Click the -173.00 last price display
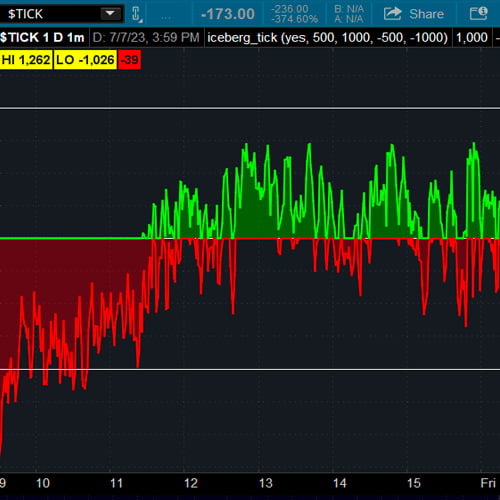The width and height of the screenshot is (500, 500). point(228,14)
